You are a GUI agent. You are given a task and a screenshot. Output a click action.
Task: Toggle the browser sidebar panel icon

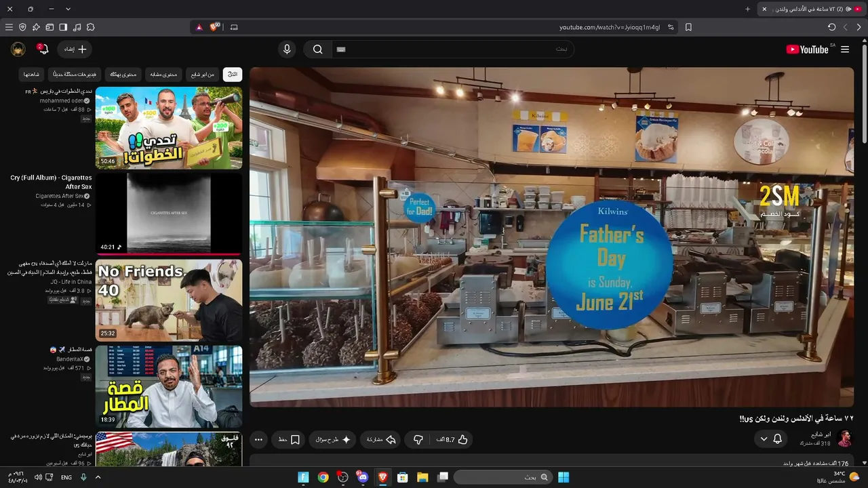point(63,27)
